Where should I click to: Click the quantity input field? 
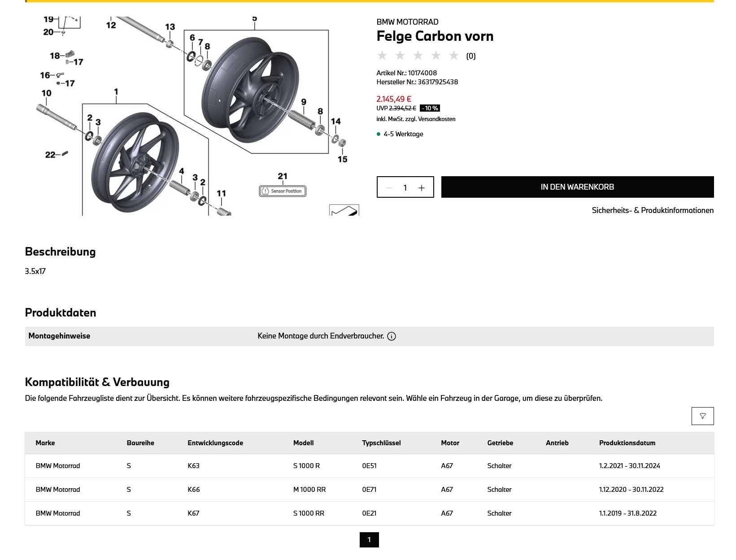(405, 187)
